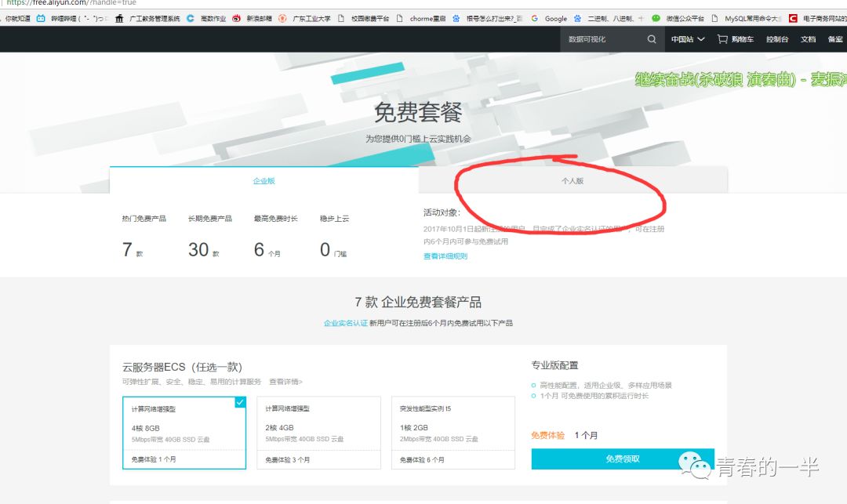The width and height of the screenshot is (847, 504).
Task: Click the 最高免费时长 6个月 statistic
Action: (x=275, y=237)
